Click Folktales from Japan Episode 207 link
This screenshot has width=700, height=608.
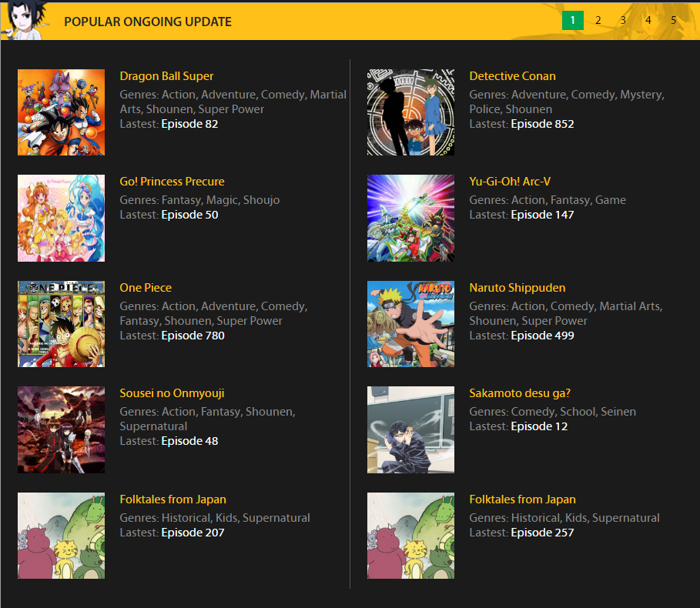193,533
